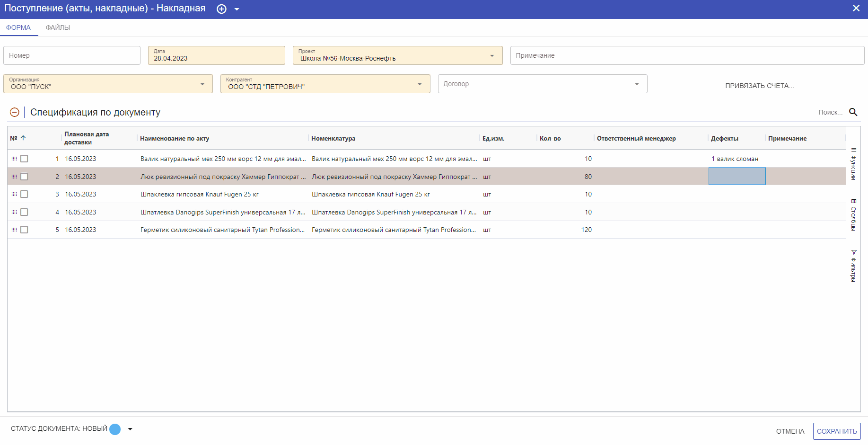
Task: Select the ФОРМА tab
Action: coord(18,27)
